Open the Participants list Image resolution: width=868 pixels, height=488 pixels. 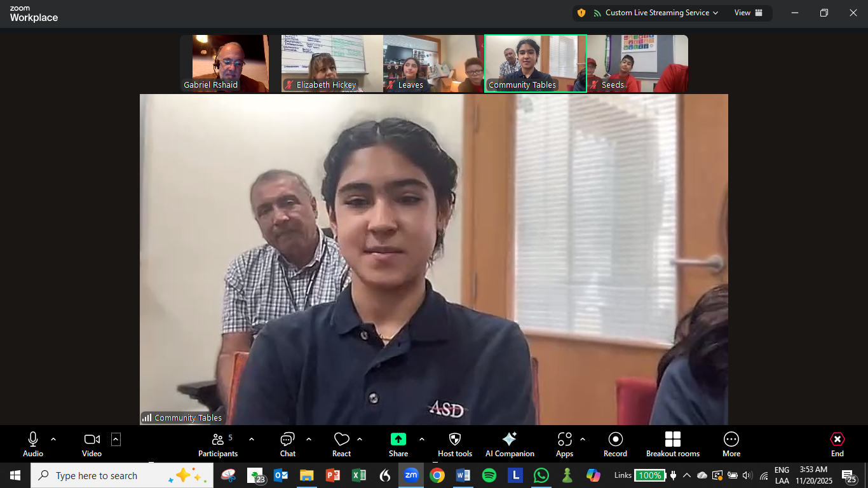(218, 444)
